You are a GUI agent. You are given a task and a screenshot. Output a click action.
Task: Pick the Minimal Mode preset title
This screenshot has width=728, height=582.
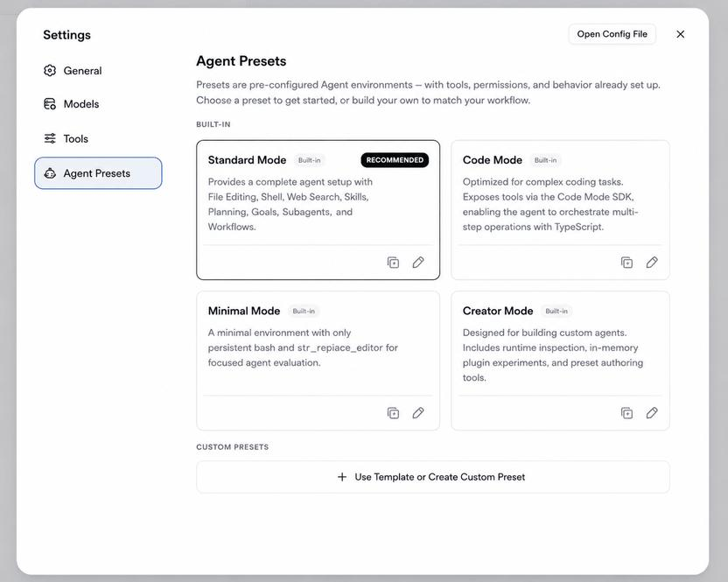(244, 311)
